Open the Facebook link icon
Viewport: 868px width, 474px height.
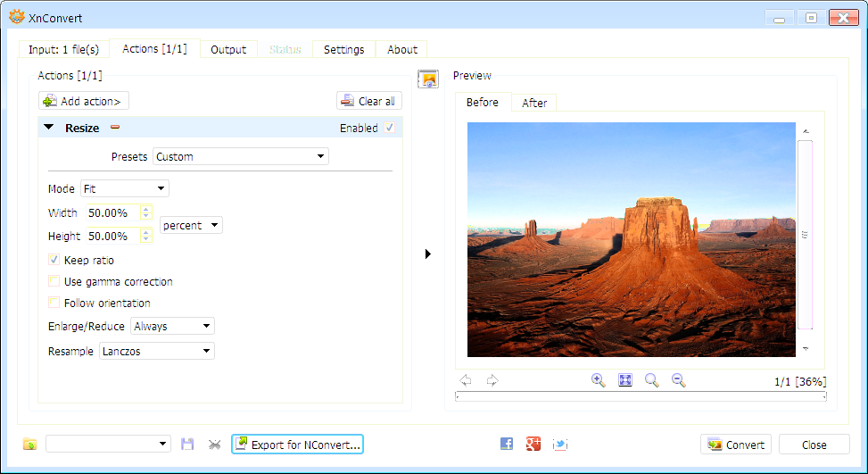pyautogui.click(x=507, y=445)
